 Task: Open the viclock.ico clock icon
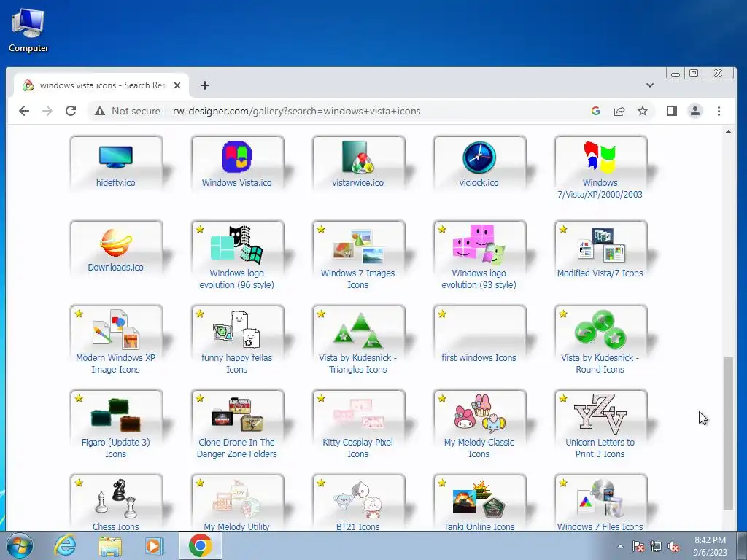(479, 157)
